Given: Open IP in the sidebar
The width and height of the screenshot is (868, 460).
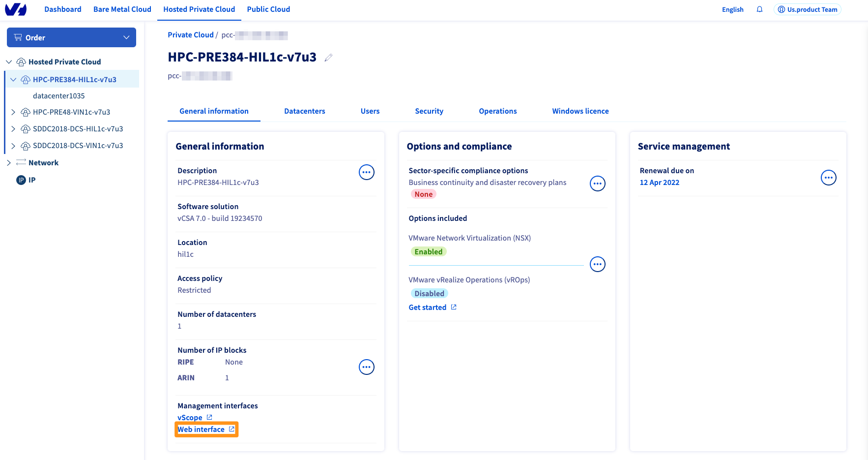Looking at the screenshot, I should (x=32, y=180).
